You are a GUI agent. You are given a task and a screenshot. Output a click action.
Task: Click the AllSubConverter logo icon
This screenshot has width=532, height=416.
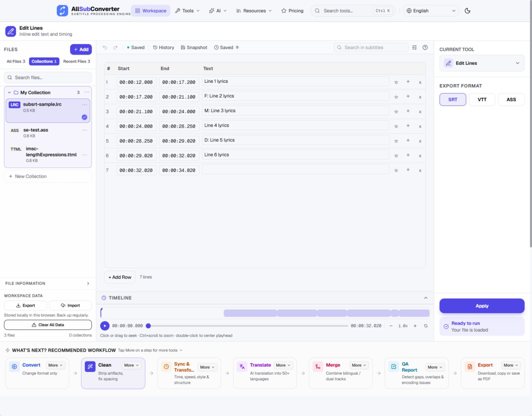click(62, 11)
